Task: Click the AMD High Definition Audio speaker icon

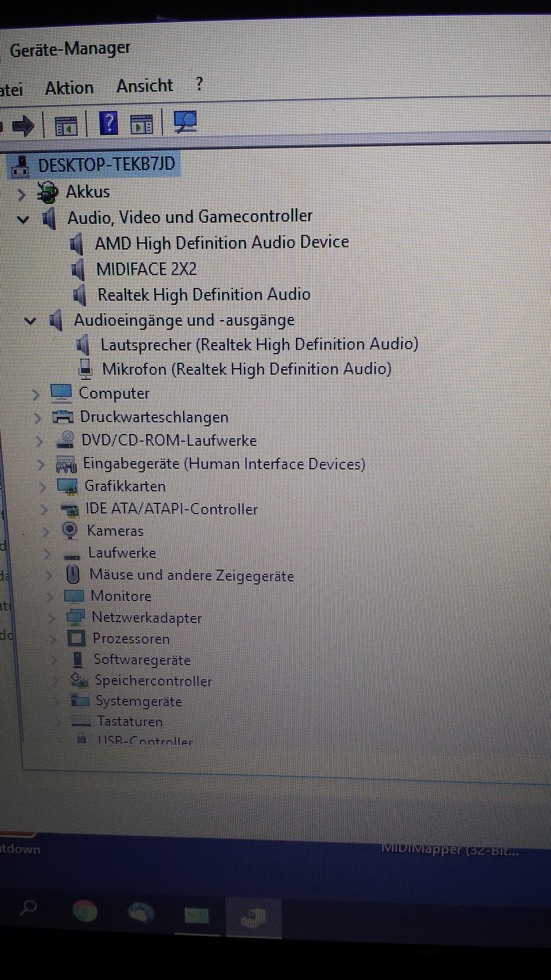Action: click(x=76, y=244)
